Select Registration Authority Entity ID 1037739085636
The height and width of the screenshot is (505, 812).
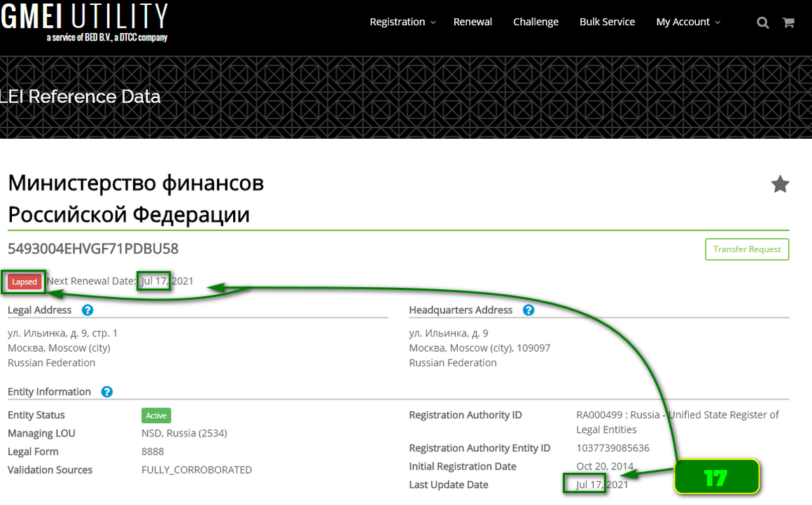612,448
